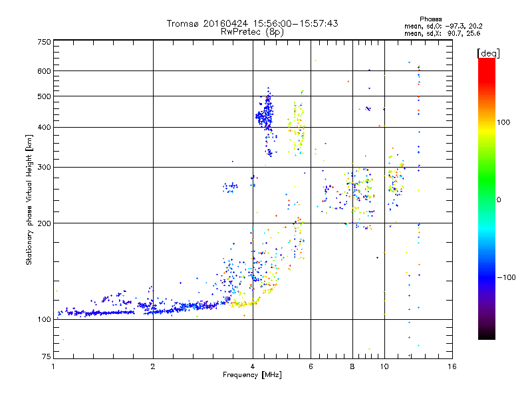Click the y-axis label '500'
The image size is (532, 399).
[x=44, y=96]
